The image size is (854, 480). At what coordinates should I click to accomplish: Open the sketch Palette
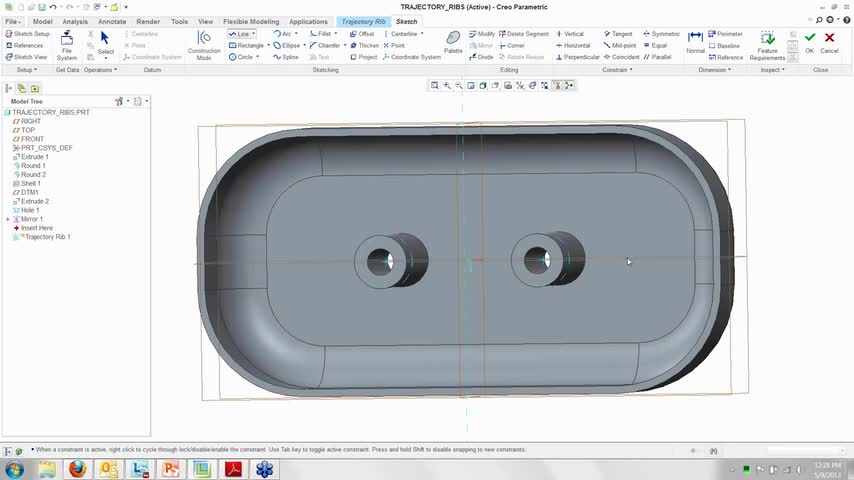(x=453, y=42)
